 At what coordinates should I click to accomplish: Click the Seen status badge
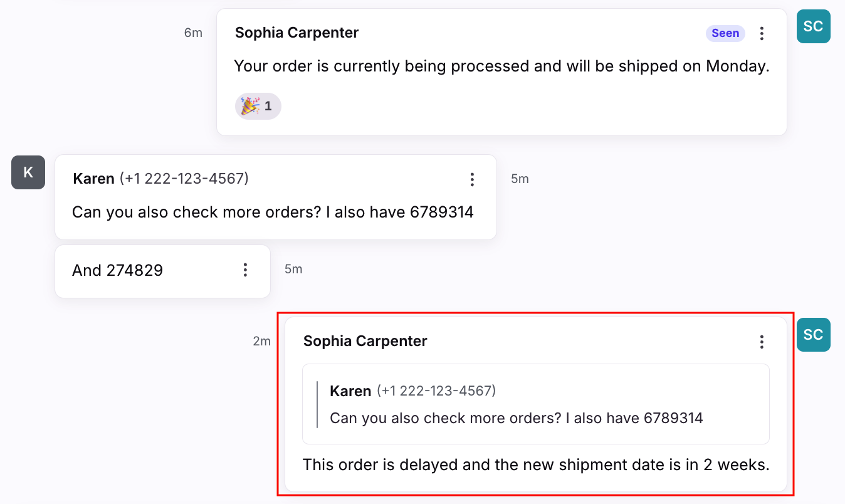[725, 33]
